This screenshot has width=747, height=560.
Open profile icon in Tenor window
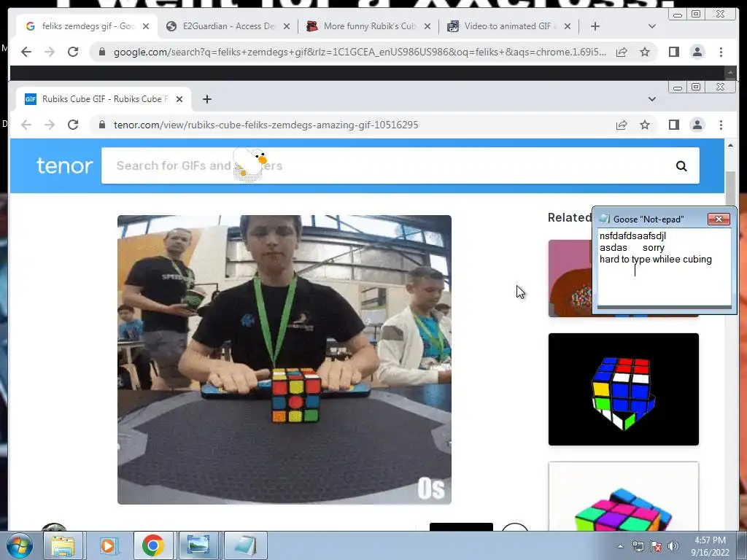697,125
